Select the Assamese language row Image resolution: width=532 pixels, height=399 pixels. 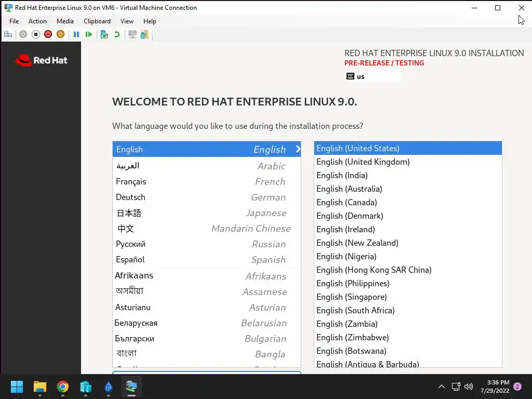[x=207, y=291]
